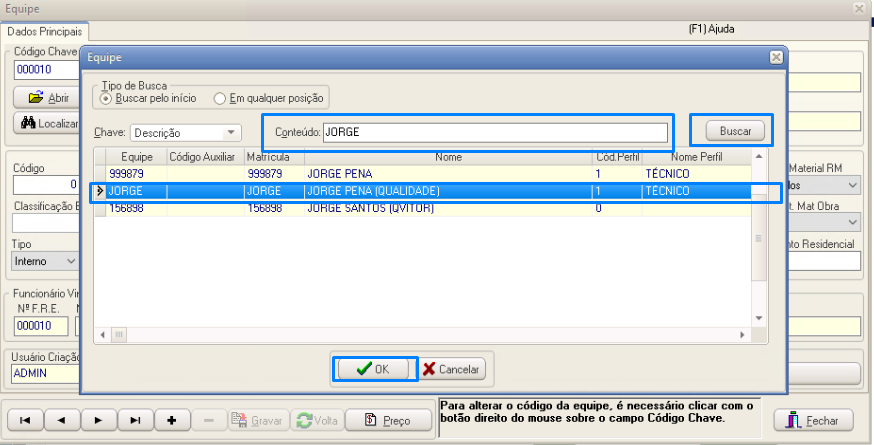Click the Conteúdo search text field
The width and height of the screenshot is (874, 445).
pyautogui.click(x=494, y=132)
